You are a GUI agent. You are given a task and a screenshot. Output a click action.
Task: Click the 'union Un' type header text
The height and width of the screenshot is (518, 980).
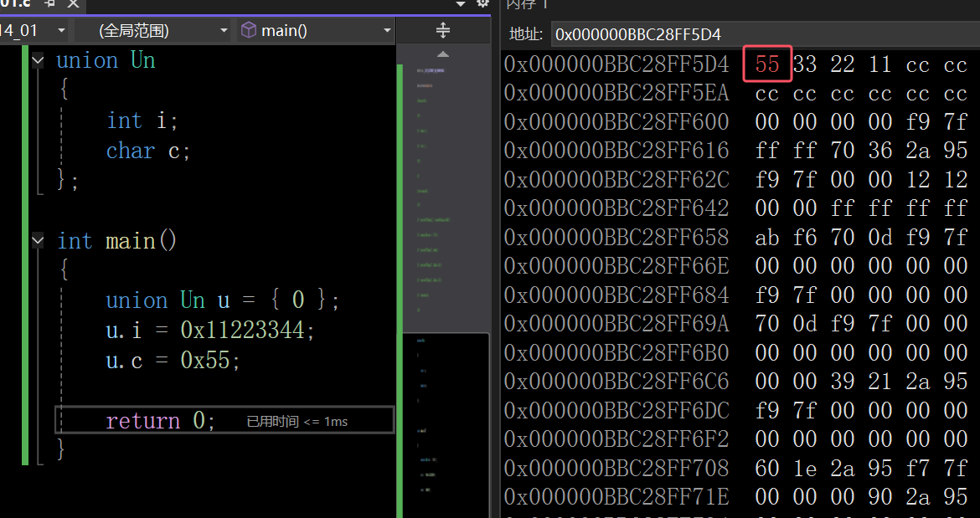click(x=106, y=60)
